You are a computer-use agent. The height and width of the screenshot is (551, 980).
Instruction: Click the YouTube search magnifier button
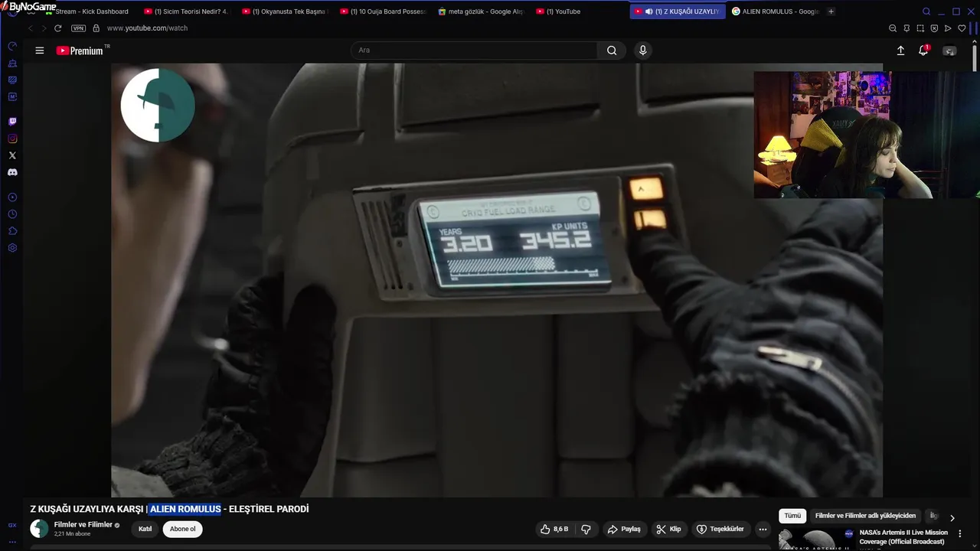point(612,51)
